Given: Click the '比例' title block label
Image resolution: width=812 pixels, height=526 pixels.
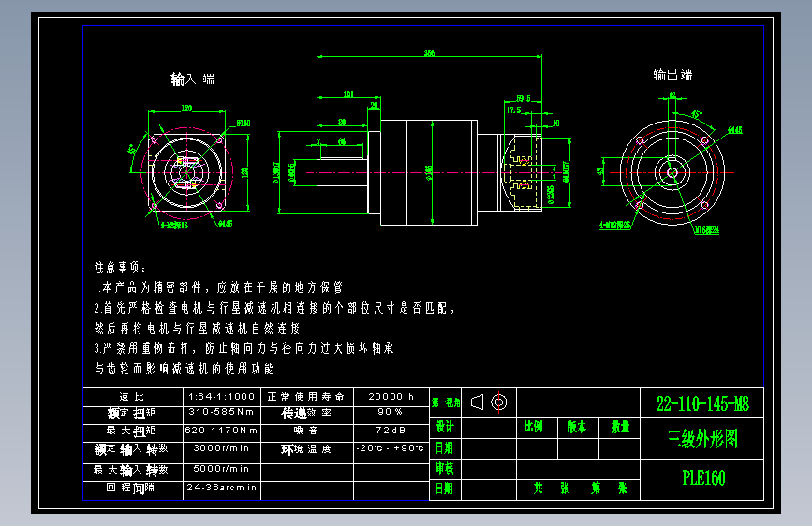Looking at the screenshot, I should tap(534, 427).
